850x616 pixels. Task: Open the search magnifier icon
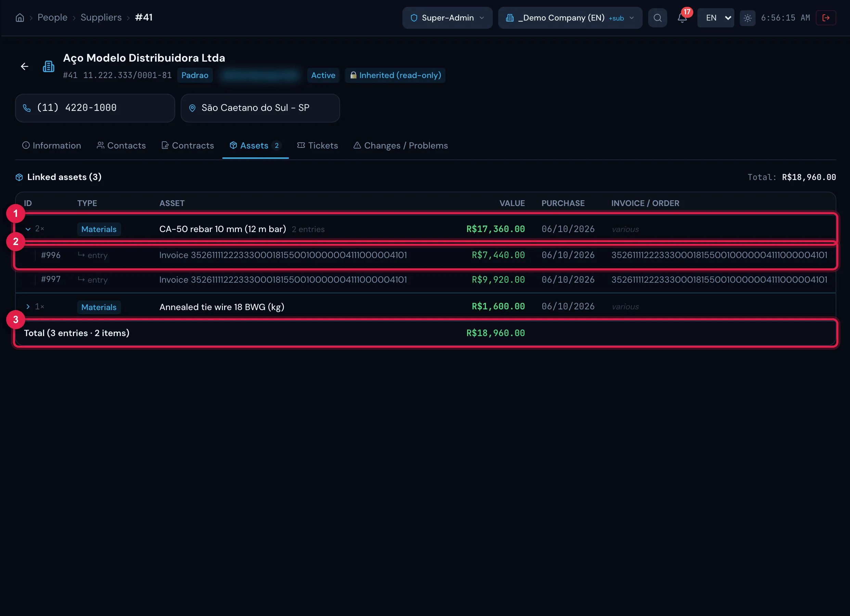click(657, 17)
